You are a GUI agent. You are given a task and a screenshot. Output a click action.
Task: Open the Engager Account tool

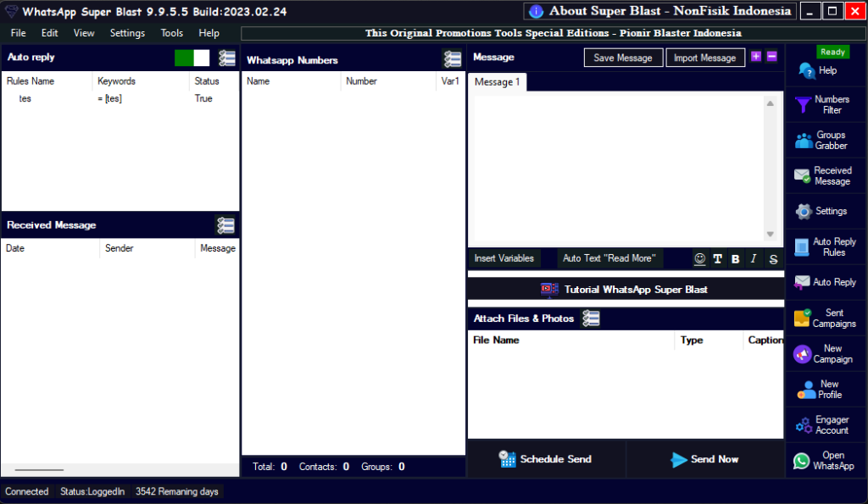[x=826, y=424]
